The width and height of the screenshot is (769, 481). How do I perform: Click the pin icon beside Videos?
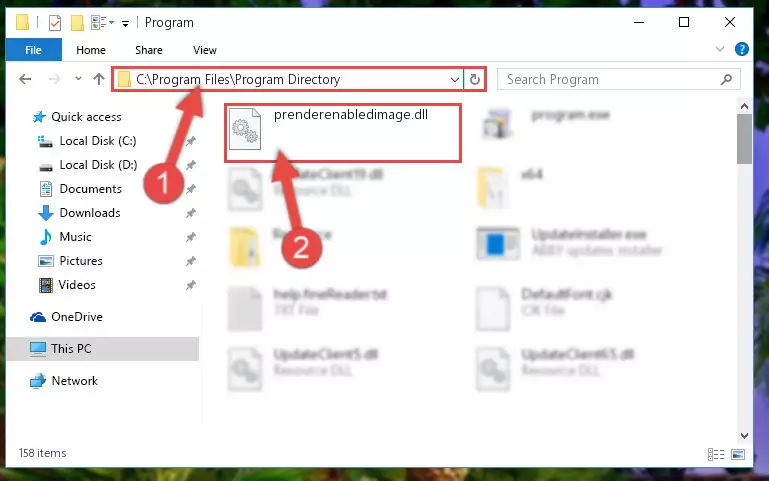click(x=190, y=285)
